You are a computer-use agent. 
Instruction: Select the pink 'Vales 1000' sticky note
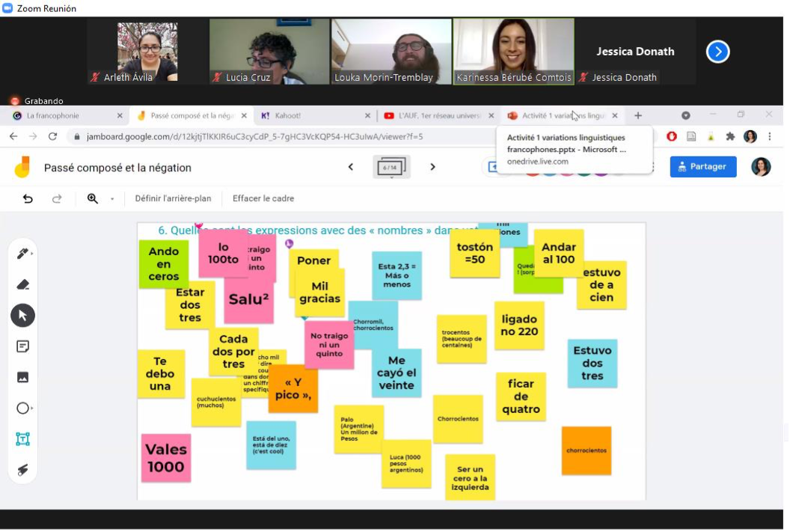[x=165, y=458]
